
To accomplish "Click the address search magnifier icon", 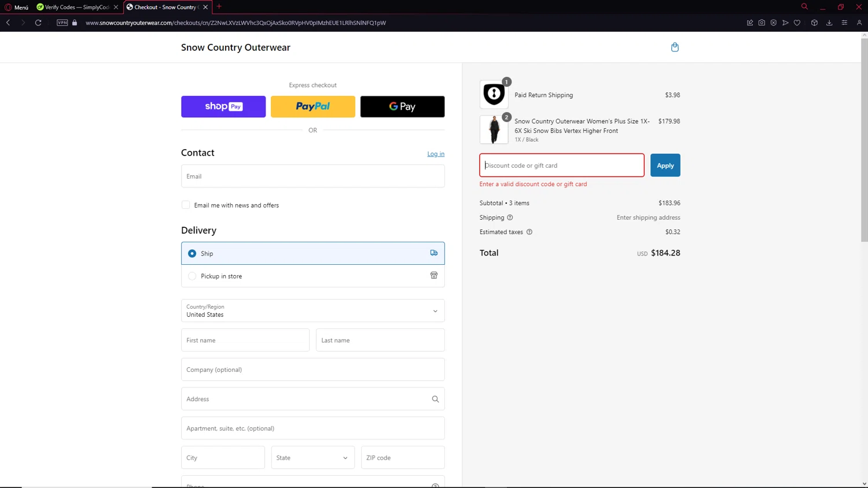I will click(435, 399).
